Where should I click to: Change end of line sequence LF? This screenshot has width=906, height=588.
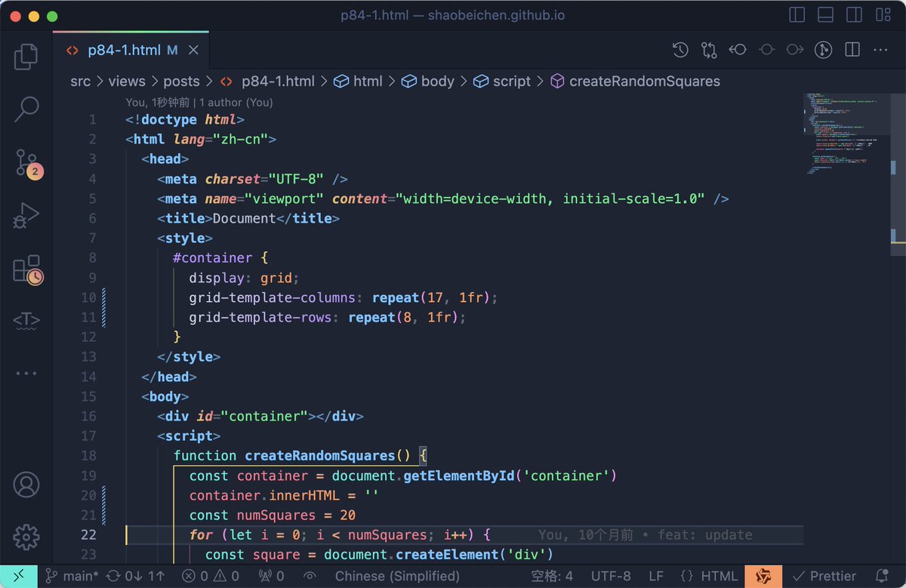pos(655,576)
